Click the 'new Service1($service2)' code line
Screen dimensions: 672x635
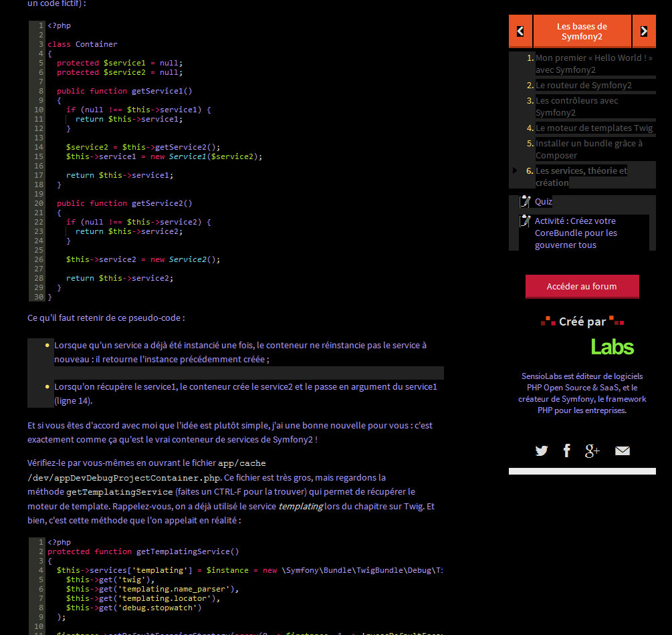(164, 156)
